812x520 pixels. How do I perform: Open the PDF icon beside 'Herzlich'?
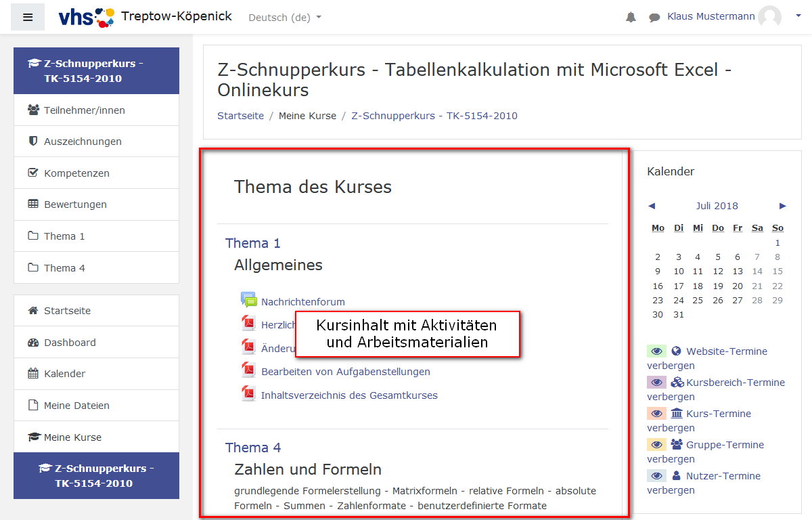[x=249, y=323]
